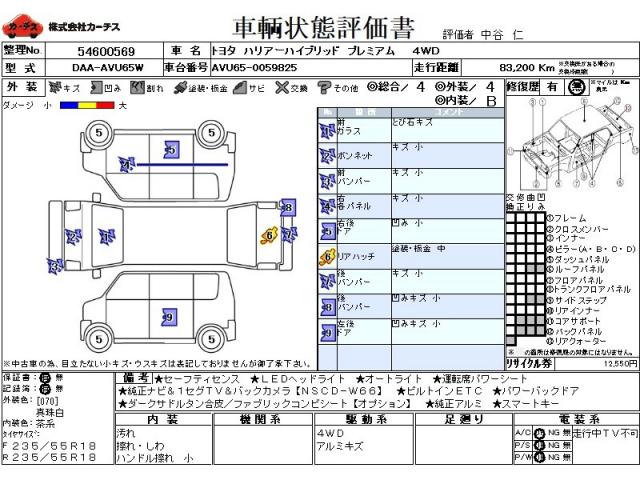Click the title 車輌状態評価書

click(x=324, y=27)
